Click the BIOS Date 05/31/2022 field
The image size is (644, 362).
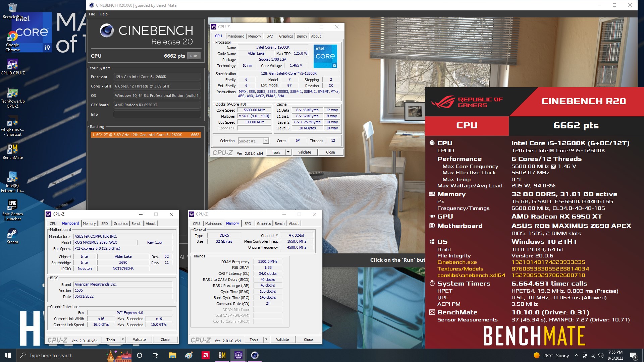point(123,296)
